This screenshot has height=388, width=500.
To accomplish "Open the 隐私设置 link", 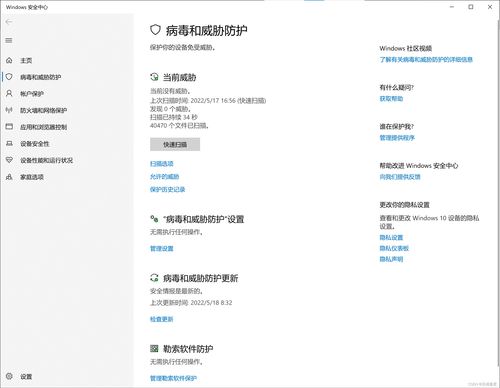I will [x=391, y=237].
